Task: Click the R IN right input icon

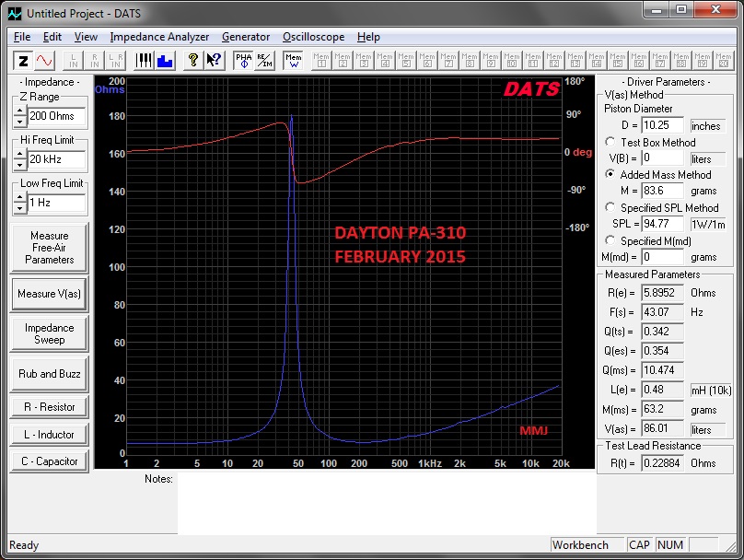Action: pyautogui.click(x=95, y=60)
